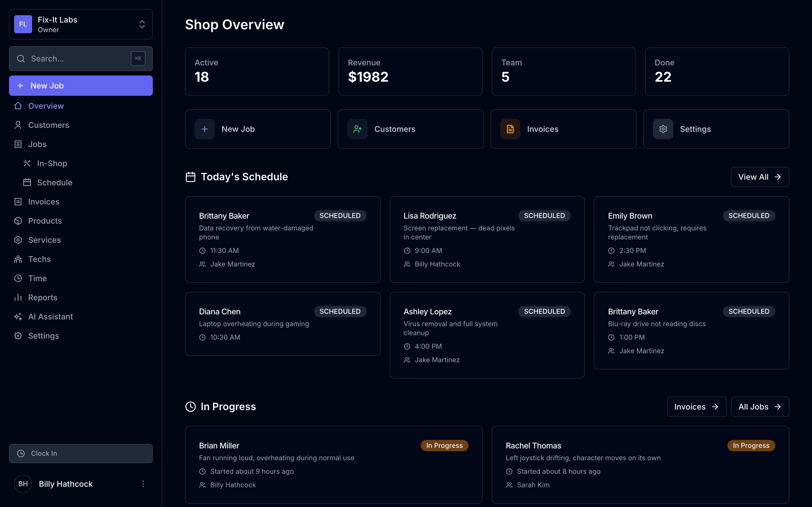The image size is (812, 507).
Task: Click the Settings gear quick action tile
Action: click(x=716, y=129)
